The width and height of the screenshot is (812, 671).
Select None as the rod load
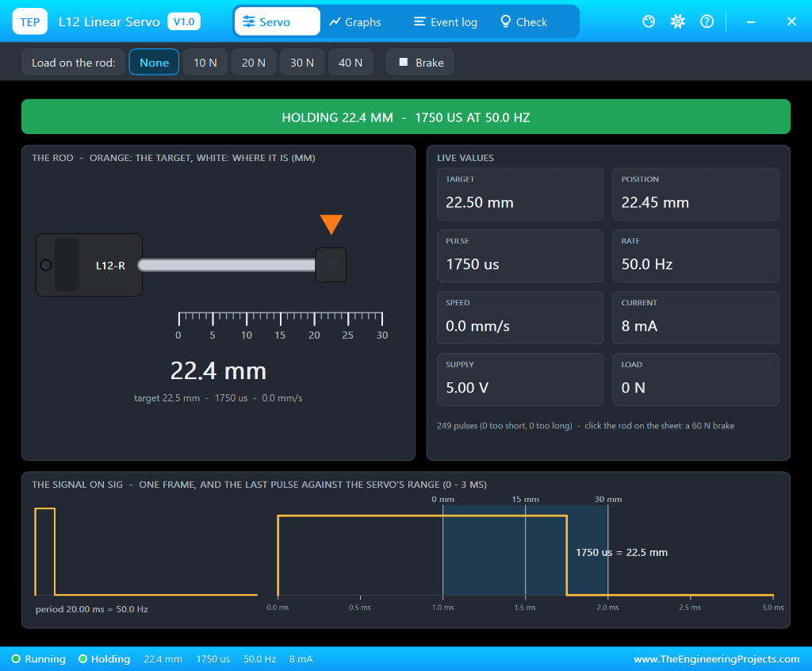[x=155, y=62]
